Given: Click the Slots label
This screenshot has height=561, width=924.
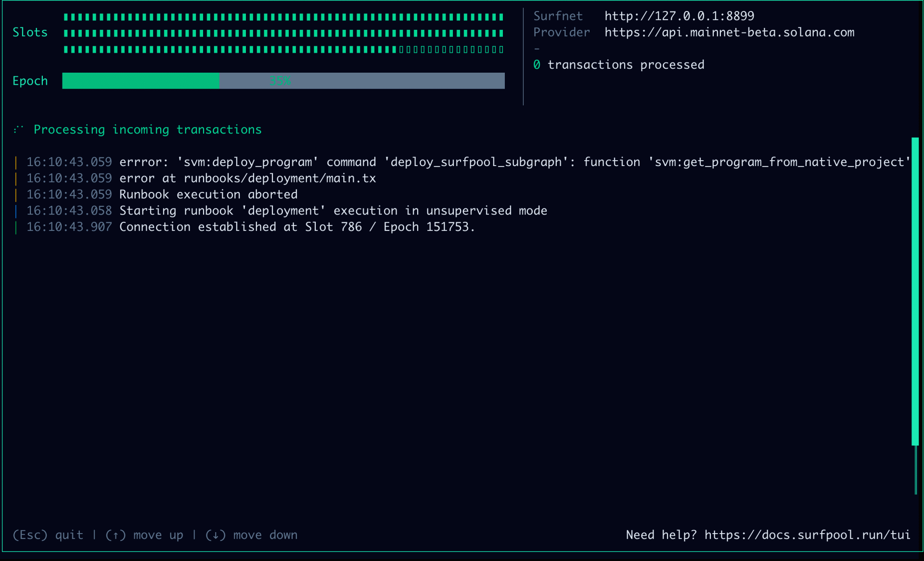Looking at the screenshot, I should click(x=30, y=32).
